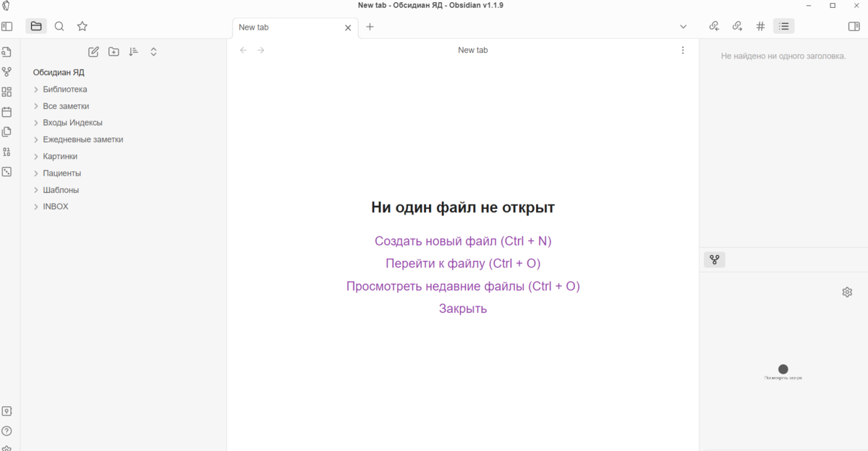Select the New tab tab label
The image size is (868, 451).
click(x=254, y=27)
